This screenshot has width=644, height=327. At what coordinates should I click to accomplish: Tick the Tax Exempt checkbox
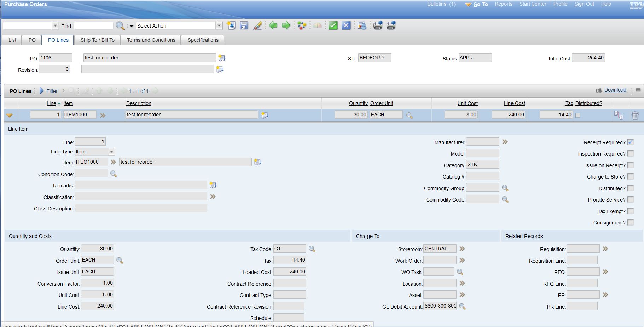630,211
